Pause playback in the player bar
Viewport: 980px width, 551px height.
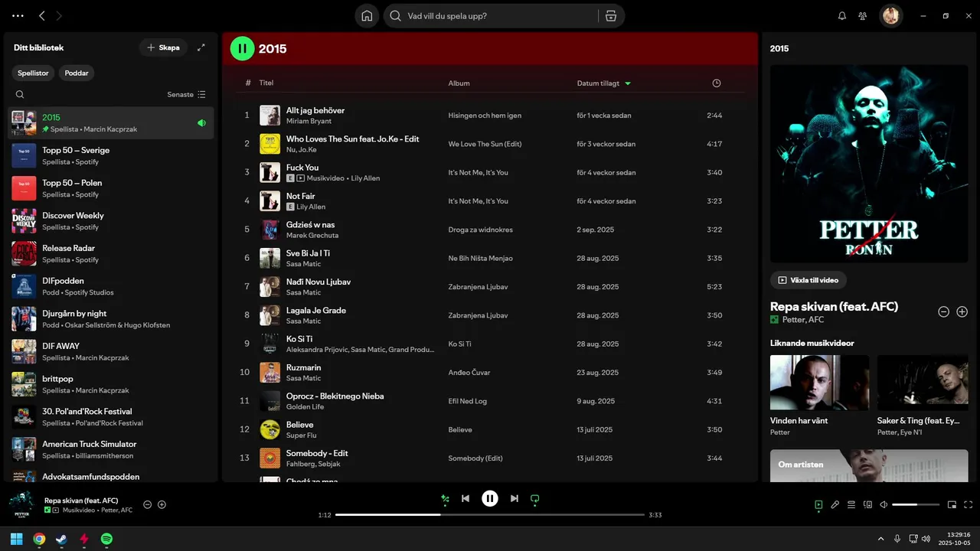490,499
